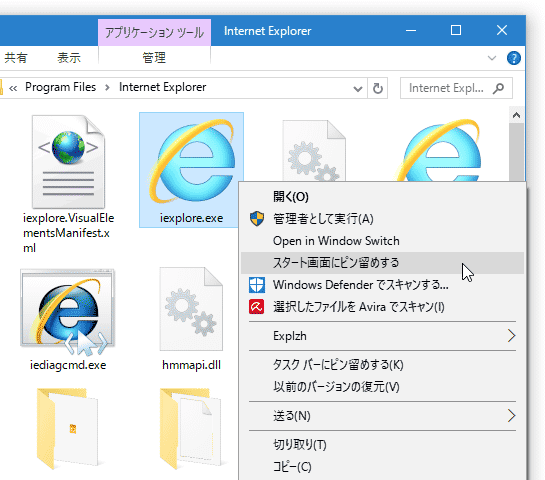
Task: Choose Open in Window Switch
Action: pyautogui.click(x=382, y=241)
